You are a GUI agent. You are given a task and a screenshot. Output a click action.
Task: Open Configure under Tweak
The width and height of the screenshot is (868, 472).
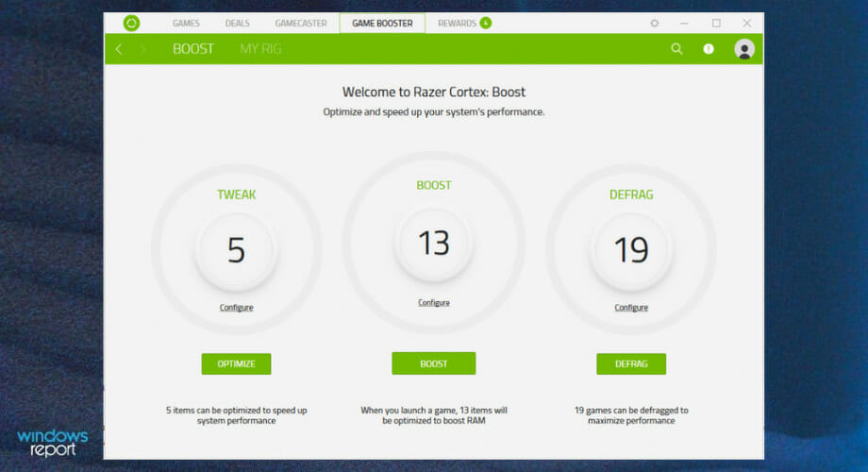[237, 308]
